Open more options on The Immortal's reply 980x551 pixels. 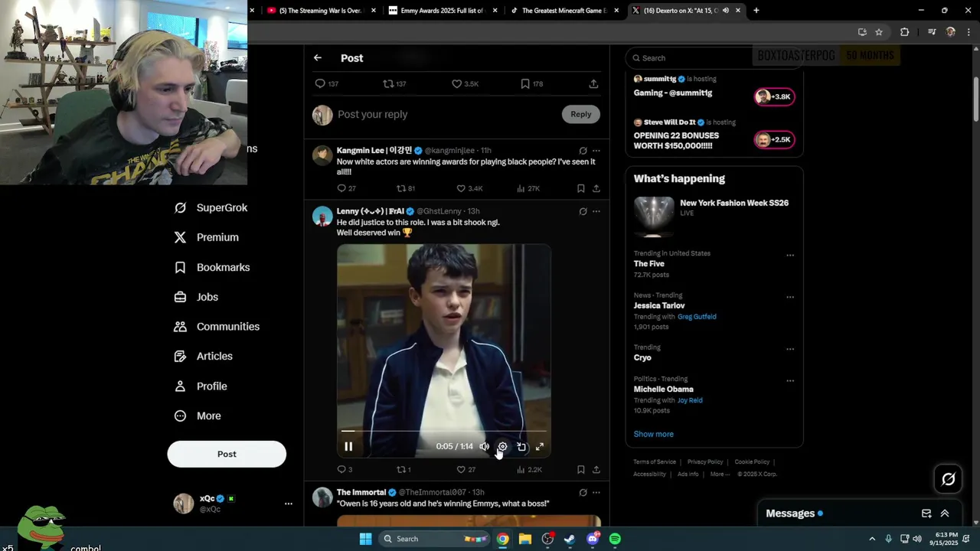[596, 492]
